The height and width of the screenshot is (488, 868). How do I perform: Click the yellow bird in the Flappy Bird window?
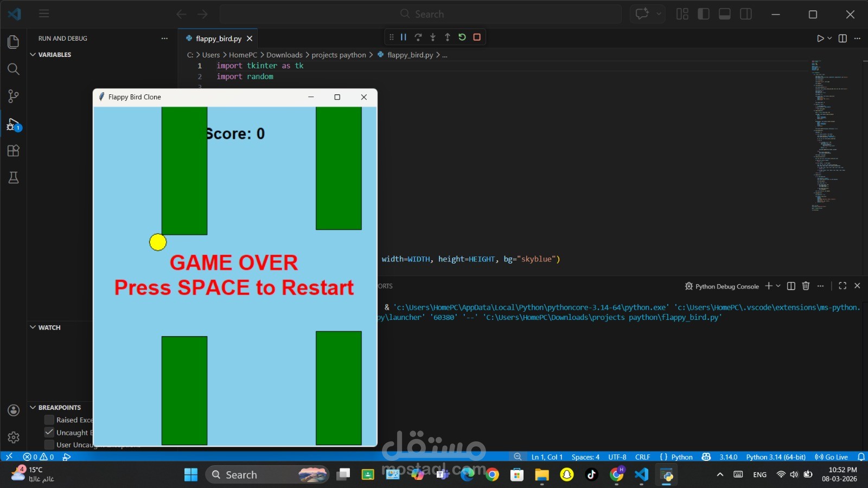click(x=157, y=242)
